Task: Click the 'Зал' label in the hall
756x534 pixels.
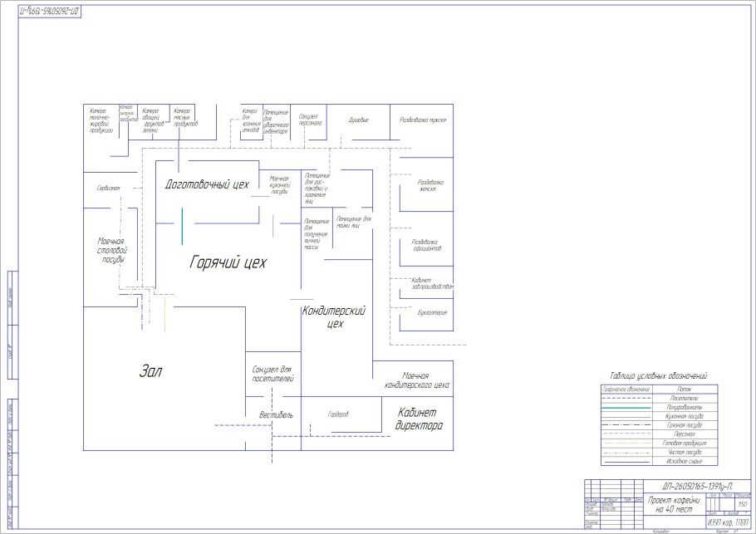Action: [150, 372]
